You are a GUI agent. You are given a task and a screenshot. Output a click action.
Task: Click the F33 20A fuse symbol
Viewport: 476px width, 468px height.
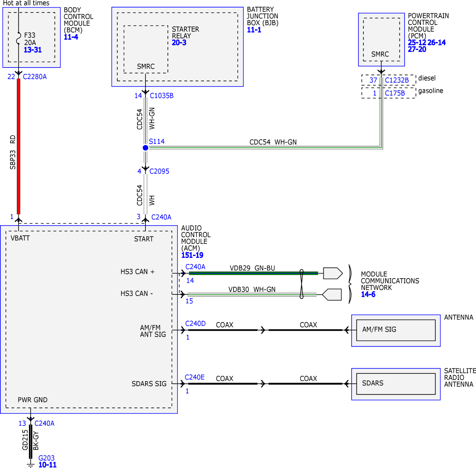[19, 38]
